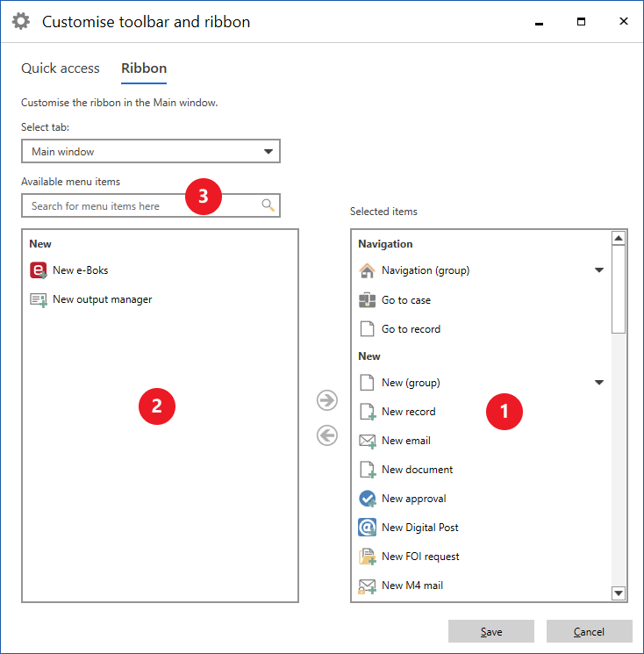This screenshot has width=644, height=654.
Task: Select the New M4 mail icon
Action: click(368, 586)
